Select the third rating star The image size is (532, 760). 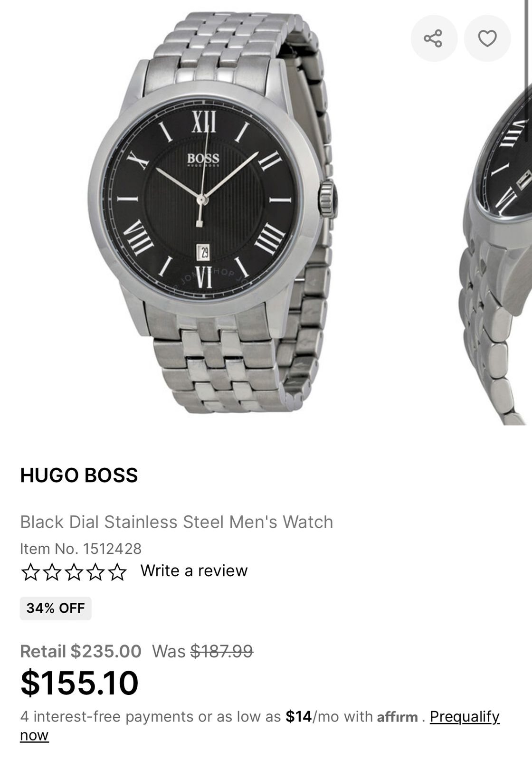point(74,572)
